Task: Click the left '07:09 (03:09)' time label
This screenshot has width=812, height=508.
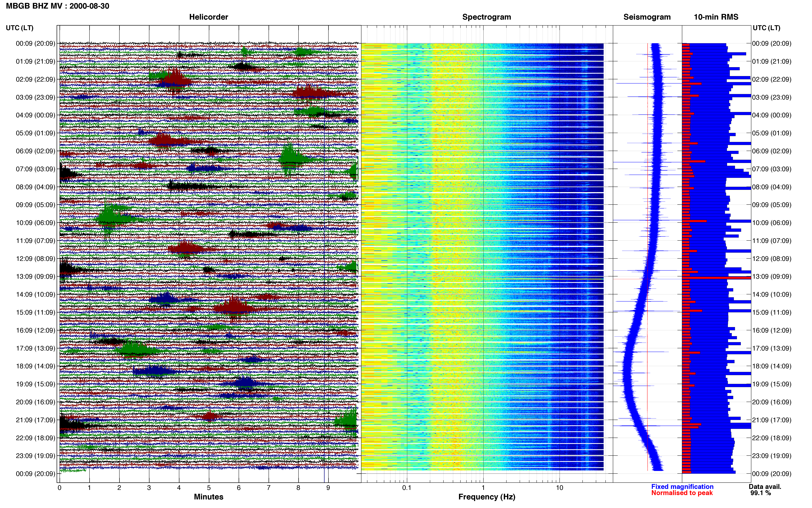Action: 35,169
